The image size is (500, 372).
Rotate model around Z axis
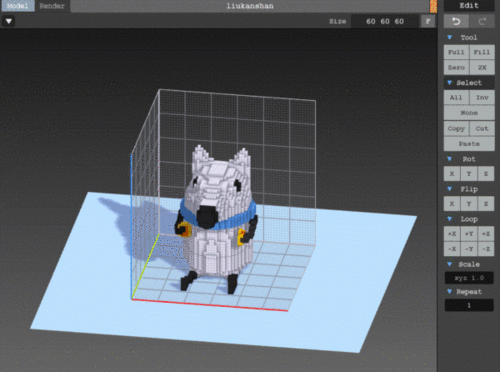coord(486,174)
